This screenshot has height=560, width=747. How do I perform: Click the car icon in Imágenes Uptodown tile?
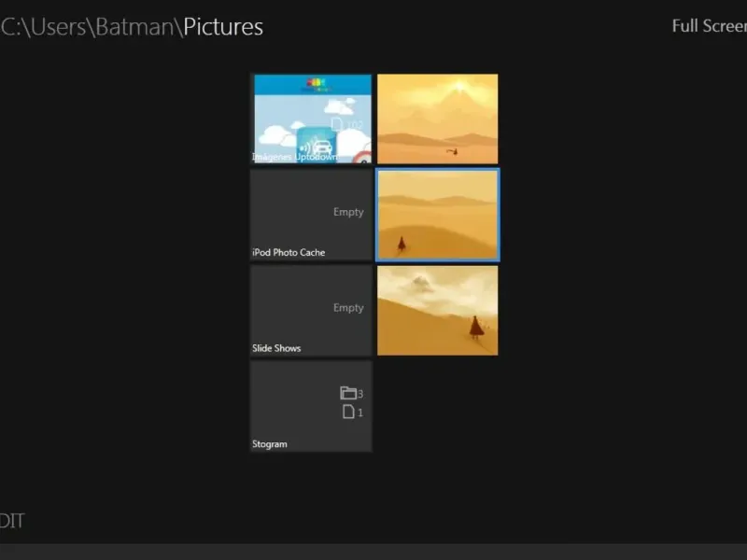click(322, 147)
